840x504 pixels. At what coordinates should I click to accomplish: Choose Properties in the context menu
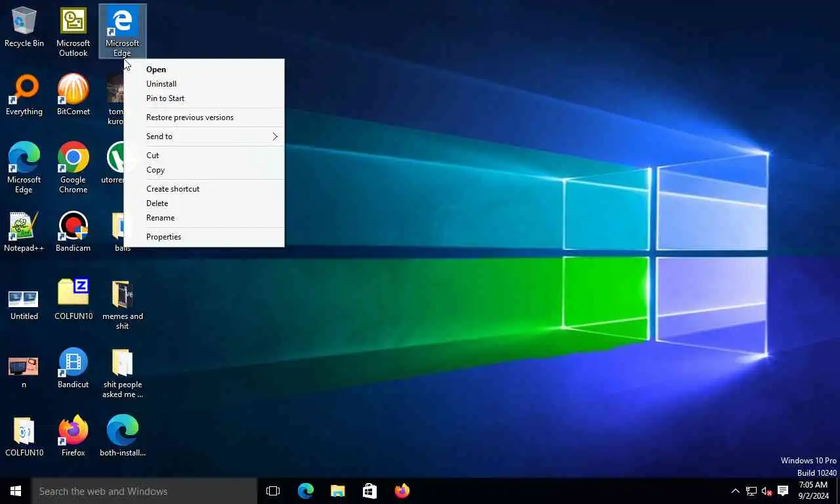(204, 237)
